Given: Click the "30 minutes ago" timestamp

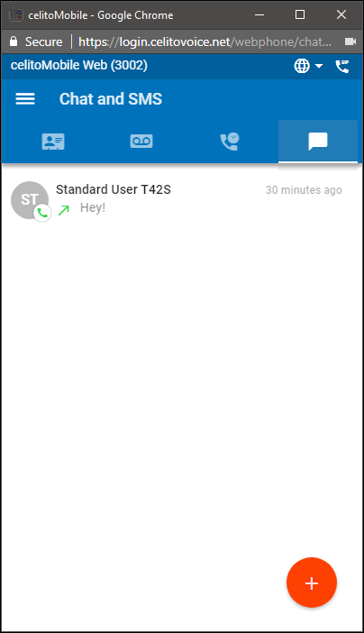Looking at the screenshot, I should coord(304,189).
